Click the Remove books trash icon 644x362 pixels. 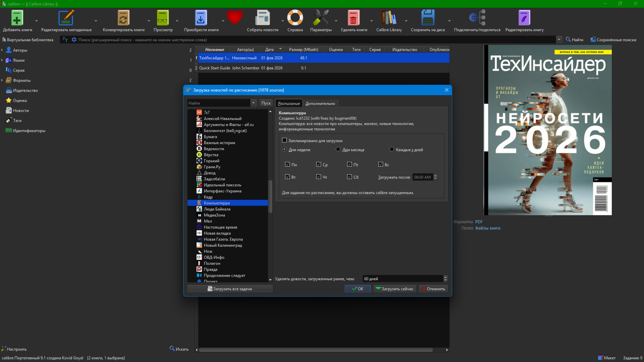coord(353,18)
